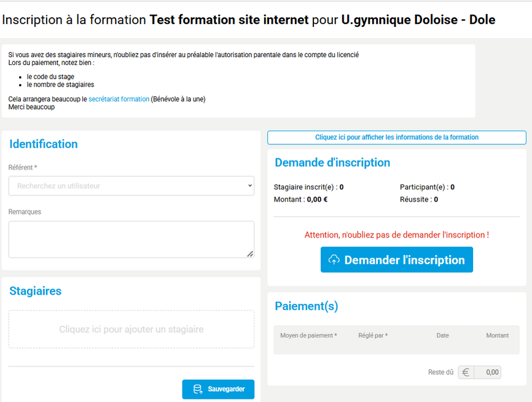Open the secrétariat formation link
The image size is (532, 402).
(119, 99)
